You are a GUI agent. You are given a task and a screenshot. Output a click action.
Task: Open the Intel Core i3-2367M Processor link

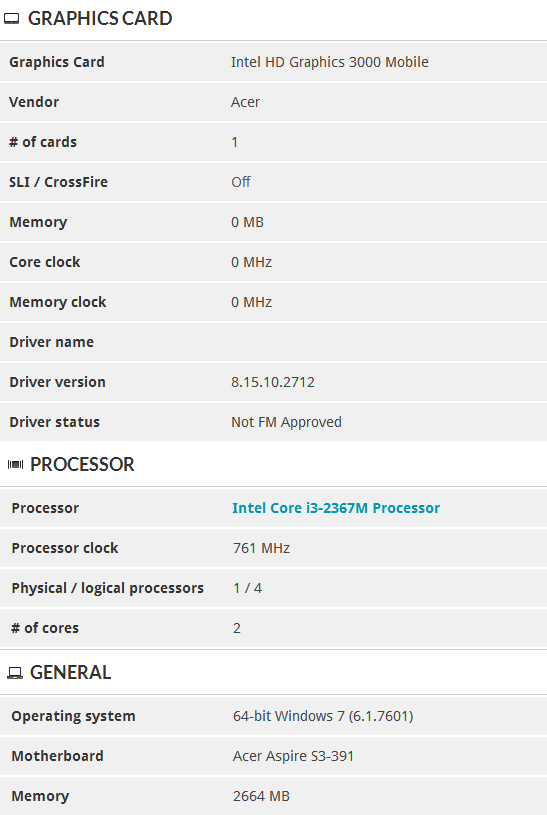pos(336,508)
